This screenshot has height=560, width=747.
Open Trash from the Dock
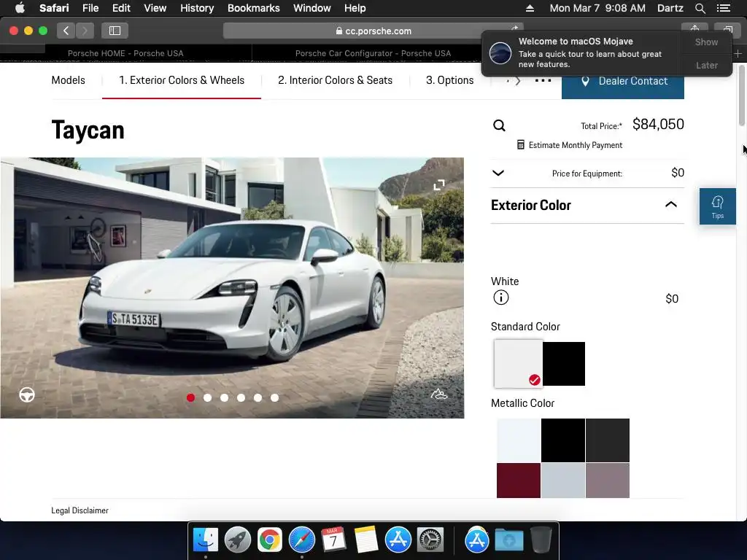tap(541, 540)
